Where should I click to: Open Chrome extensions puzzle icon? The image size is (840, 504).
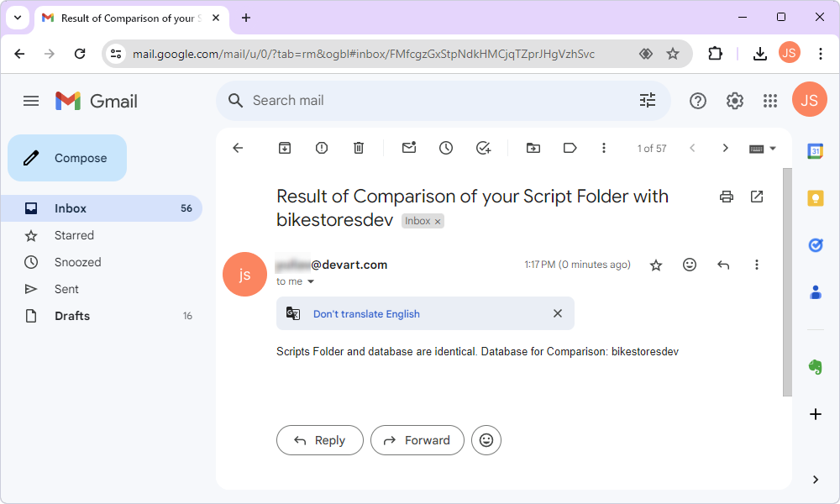point(715,54)
